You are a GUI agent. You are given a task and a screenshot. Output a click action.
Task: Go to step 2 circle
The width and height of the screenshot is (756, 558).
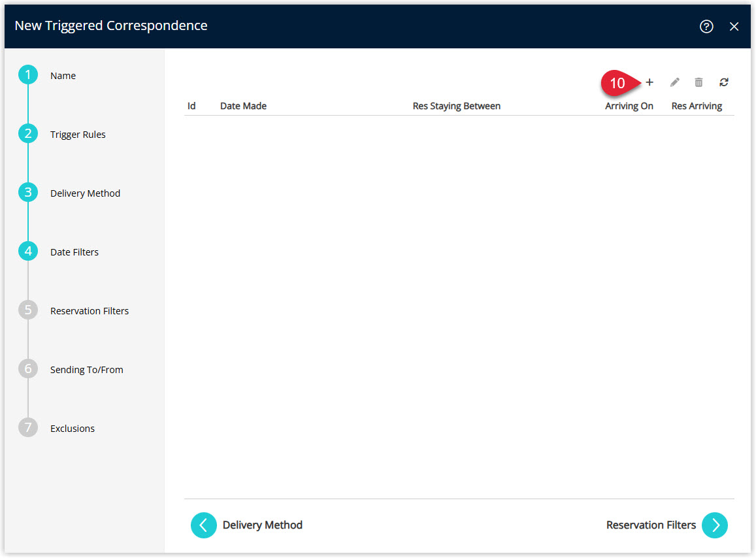[x=28, y=133]
